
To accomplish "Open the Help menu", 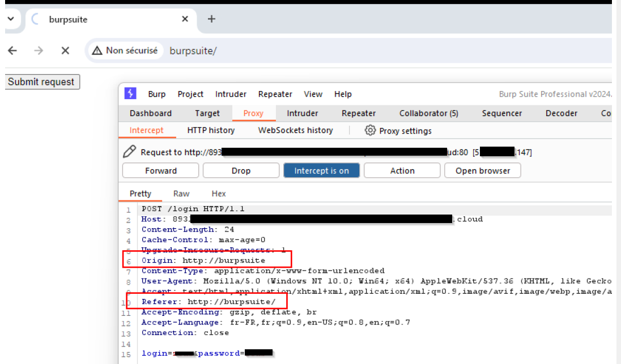I will point(343,94).
